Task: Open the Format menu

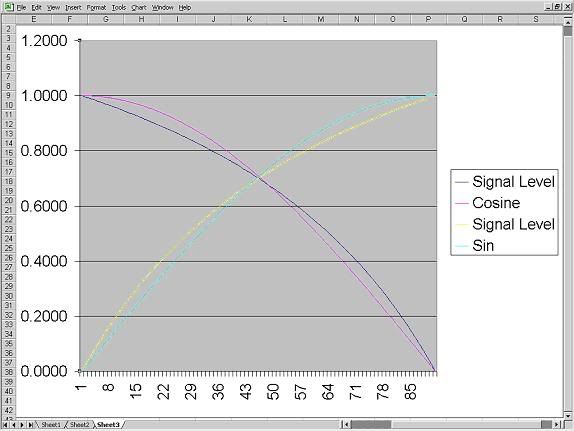Action: [96, 7]
